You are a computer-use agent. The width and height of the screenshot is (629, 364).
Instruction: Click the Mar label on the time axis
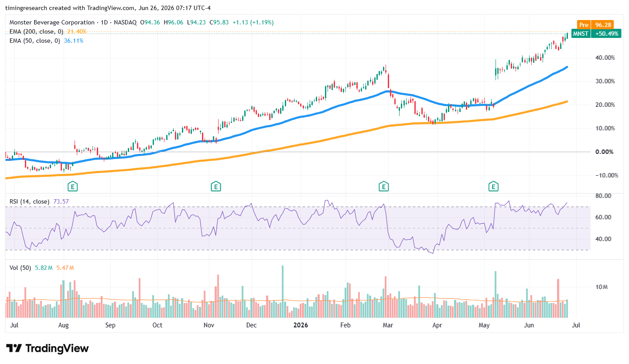click(388, 325)
